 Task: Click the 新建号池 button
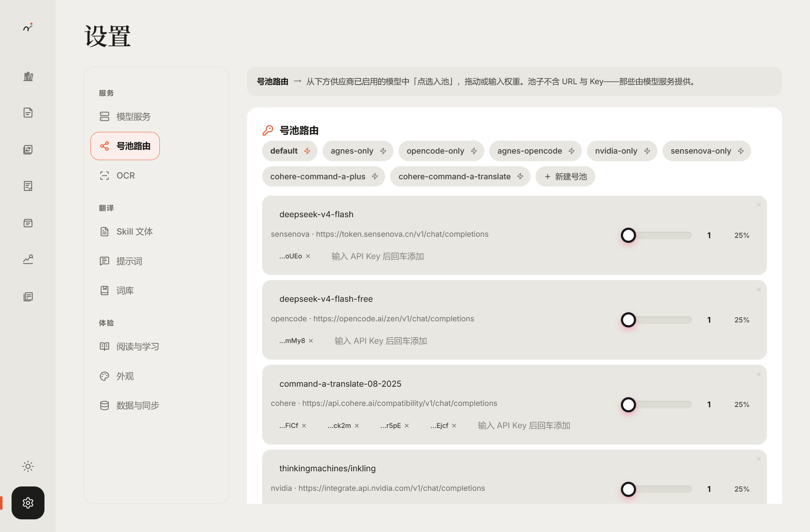[565, 176]
